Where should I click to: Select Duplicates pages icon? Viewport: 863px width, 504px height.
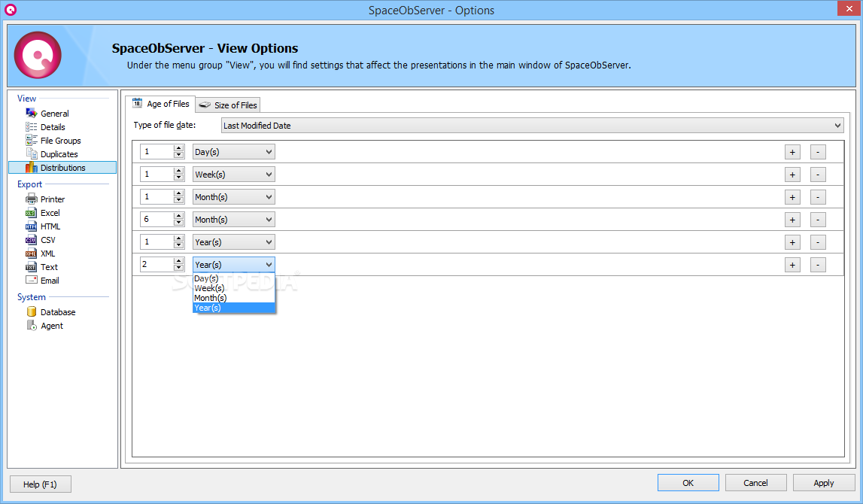(x=32, y=154)
